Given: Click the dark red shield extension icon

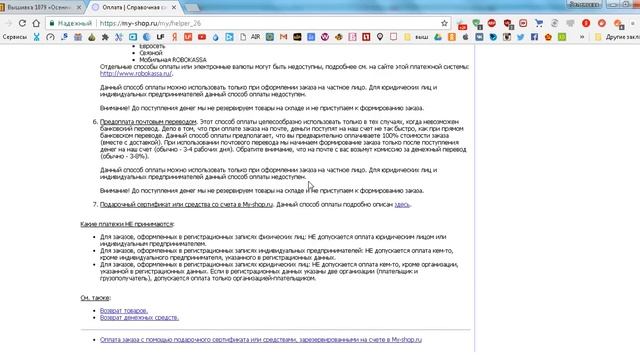Looking at the screenshot, I should click(x=508, y=24).
